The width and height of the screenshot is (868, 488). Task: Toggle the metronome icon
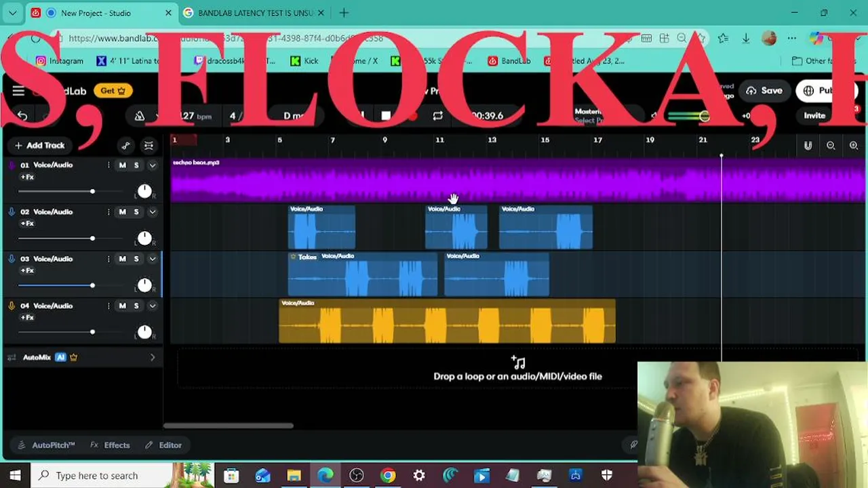tap(139, 116)
